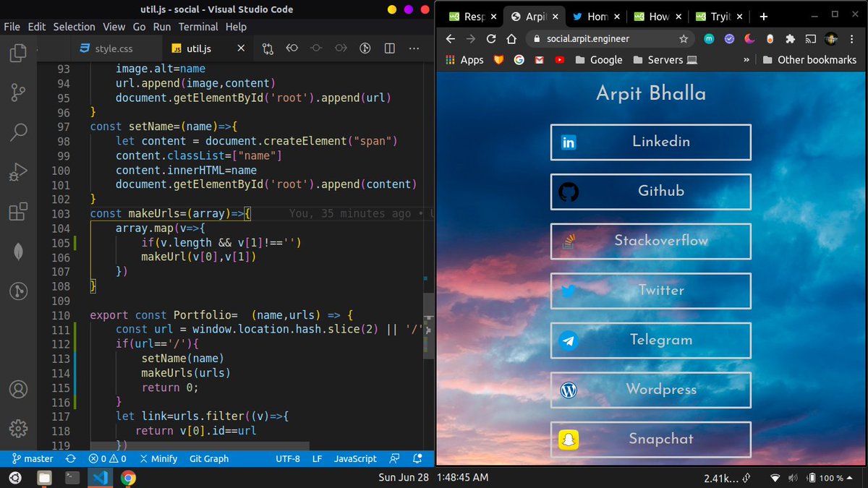Click the Telegram link button
Viewport: 868px width, 488px height.
click(650, 340)
